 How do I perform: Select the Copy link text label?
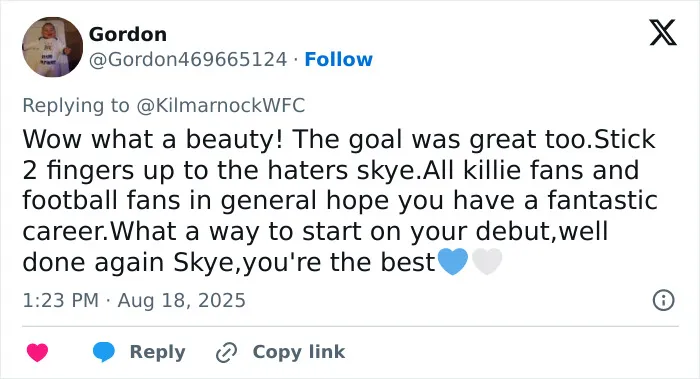tap(299, 352)
